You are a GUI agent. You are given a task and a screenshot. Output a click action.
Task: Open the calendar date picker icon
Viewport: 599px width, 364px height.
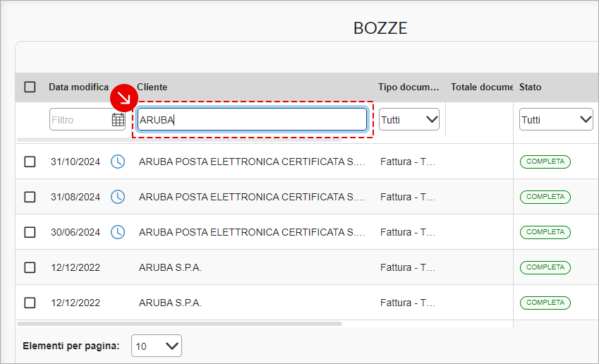click(x=118, y=120)
